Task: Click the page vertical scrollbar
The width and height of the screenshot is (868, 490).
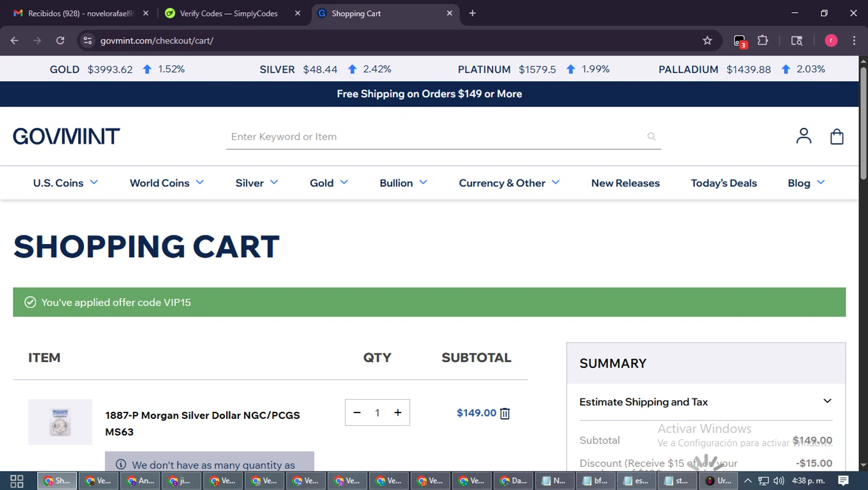Action: (863, 124)
